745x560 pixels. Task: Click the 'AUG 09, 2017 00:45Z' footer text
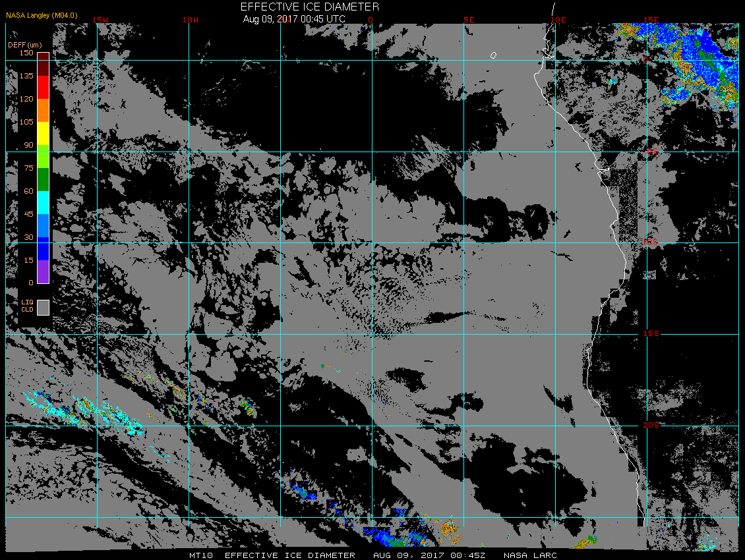coord(429,555)
